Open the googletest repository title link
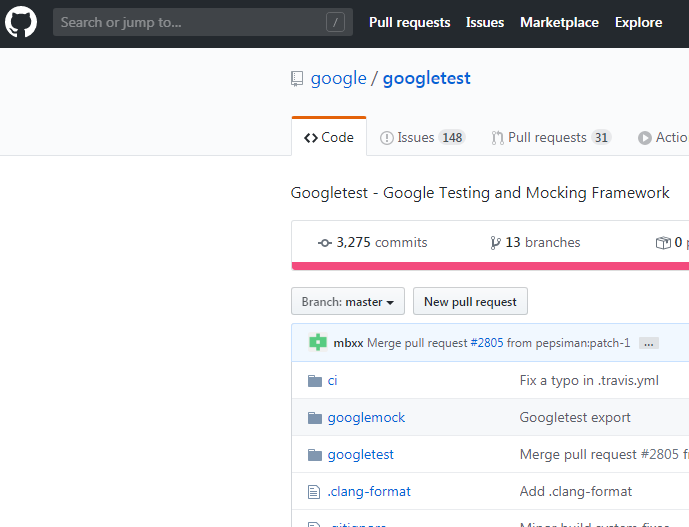This screenshot has height=527, width=689. point(426,79)
